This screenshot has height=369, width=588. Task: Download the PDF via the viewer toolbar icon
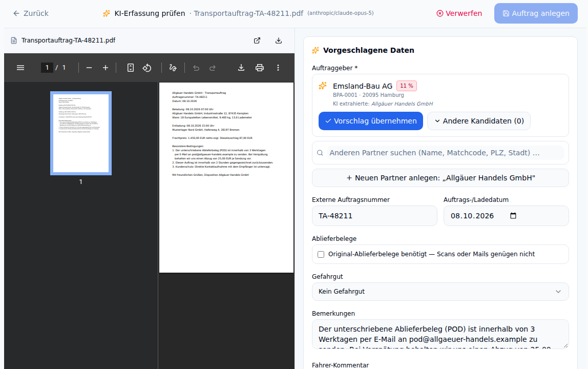point(241,68)
